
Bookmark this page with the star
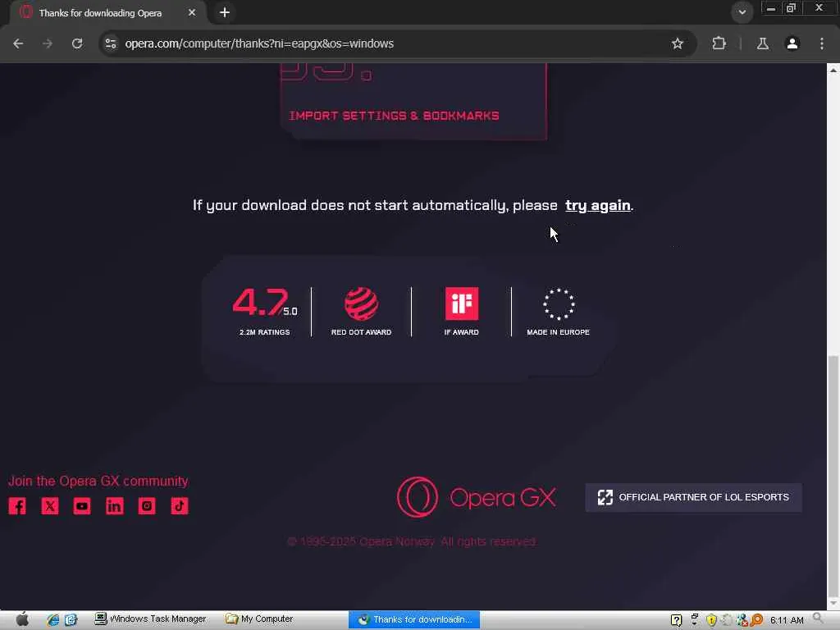(677, 43)
